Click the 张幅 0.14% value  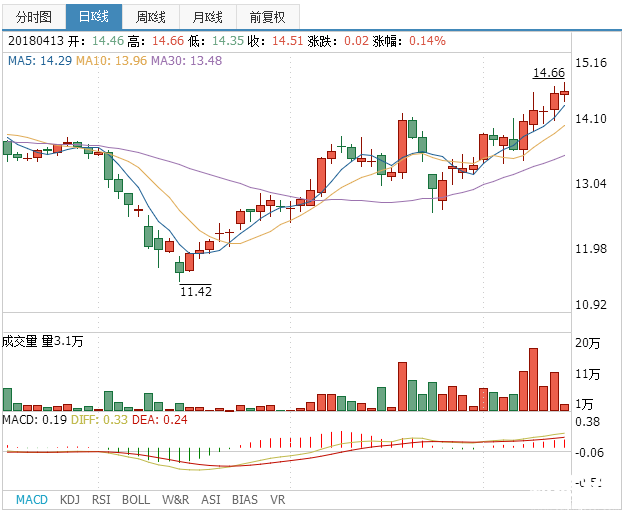pos(409,41)
